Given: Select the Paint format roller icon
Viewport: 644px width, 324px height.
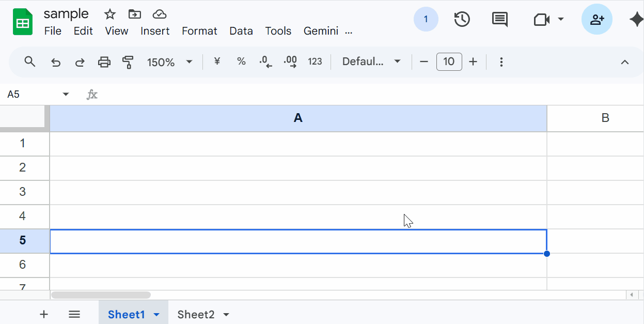Looking at the screenshot, I should [x=128, y=63].
